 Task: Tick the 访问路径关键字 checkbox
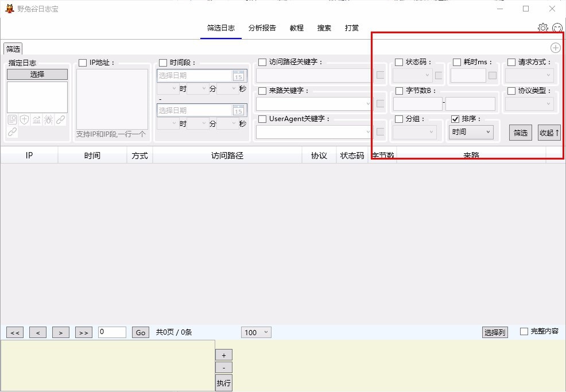coord(262,62)
